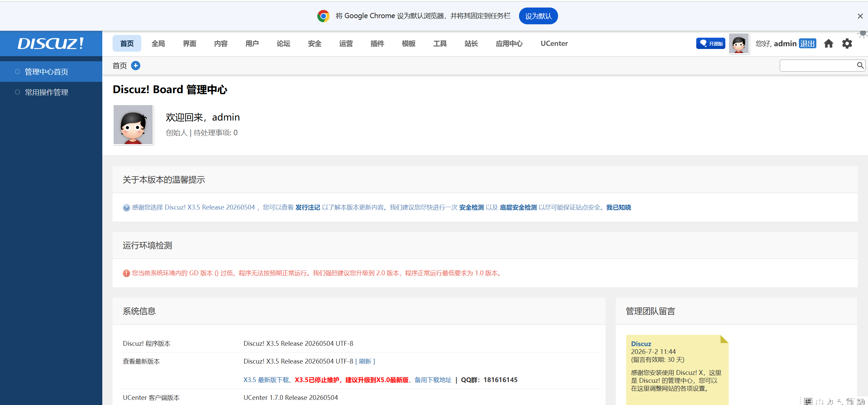Click the UCenter 客户端版本 row label
The height and width of the screenshot is (405, 868).
pyautogui.click(x=151, y=398)
